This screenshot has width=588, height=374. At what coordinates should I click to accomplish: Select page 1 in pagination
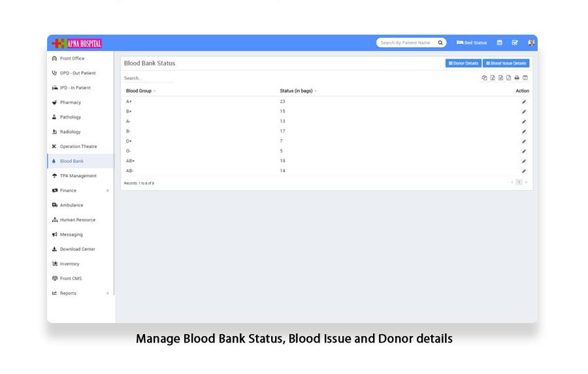tap(519, 182)
